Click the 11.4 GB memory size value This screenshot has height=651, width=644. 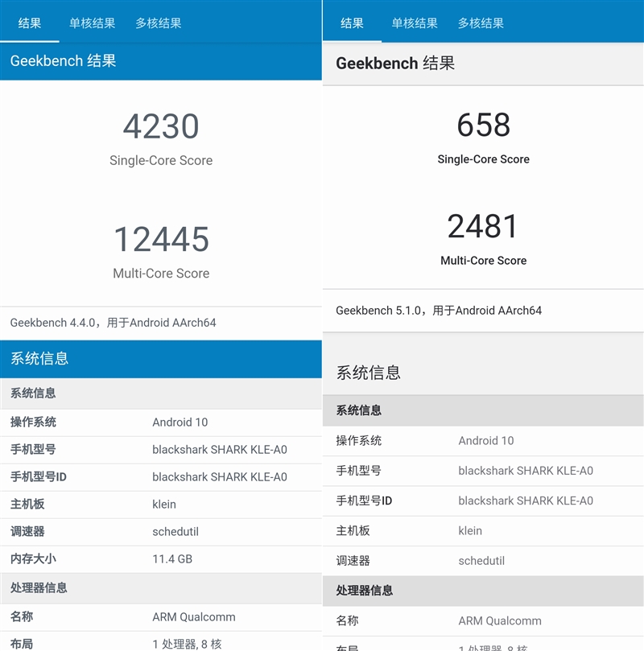tap(172, 558)
